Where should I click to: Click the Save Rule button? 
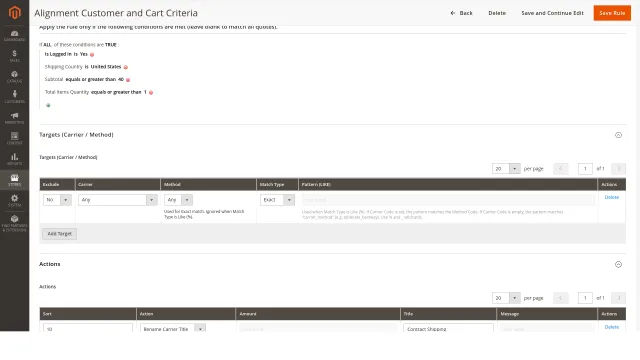click(x=612, y=13)
